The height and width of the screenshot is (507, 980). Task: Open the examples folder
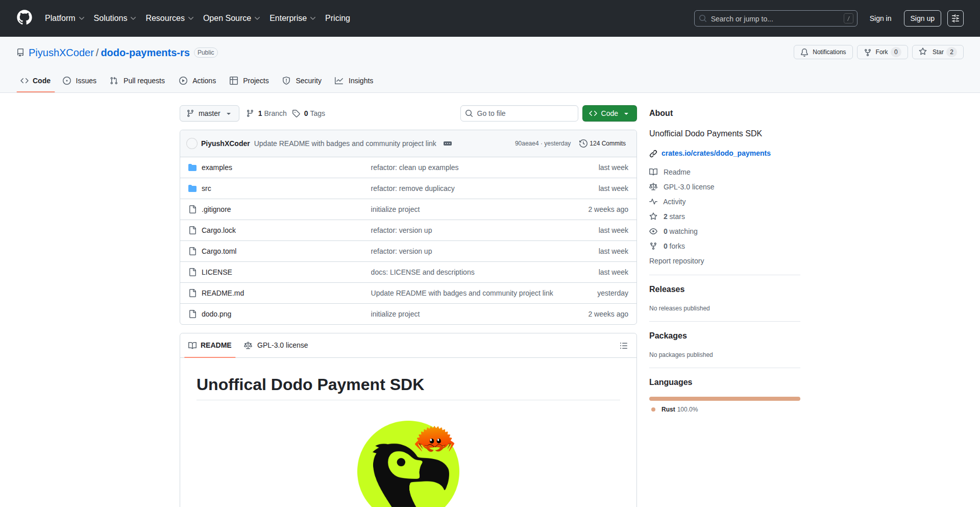pyautogui.click(x=216, y=167)
